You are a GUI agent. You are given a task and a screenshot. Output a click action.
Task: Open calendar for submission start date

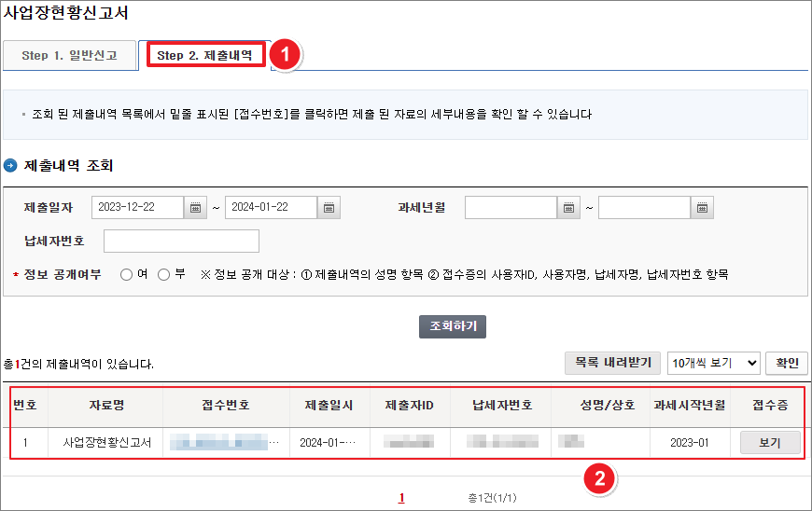click(195, 208)
